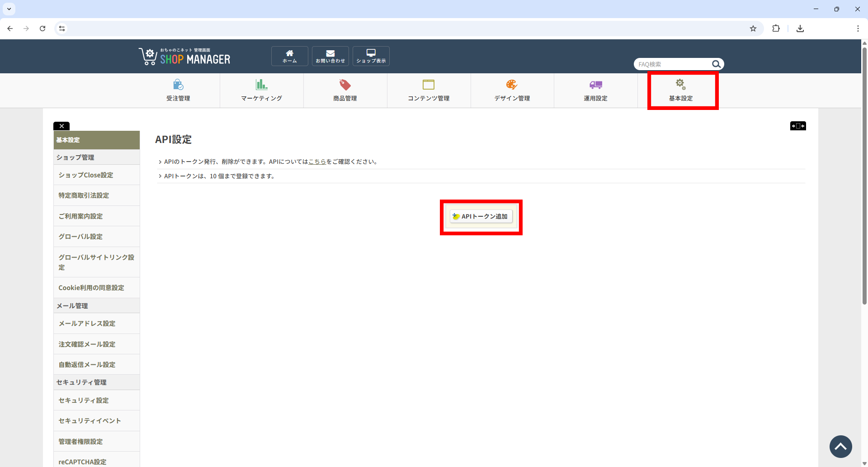The height and width of the screenshot is (467, 868).
Task: Open 基本設定 gears icon
Action: 680,85
